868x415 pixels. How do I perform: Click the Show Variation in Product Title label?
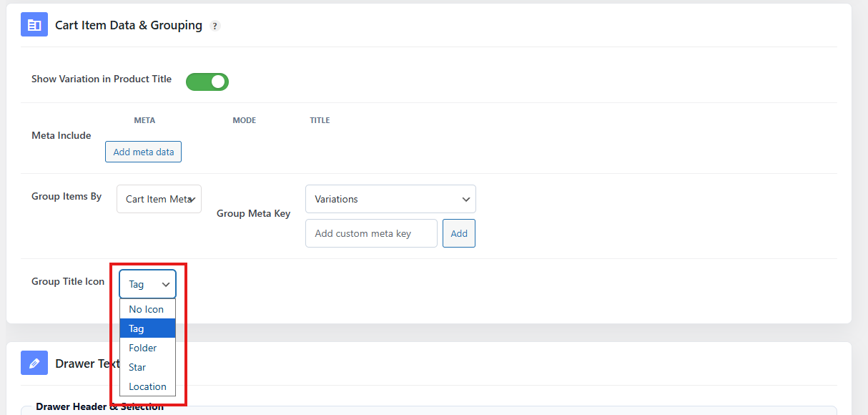tap(102, 79)
